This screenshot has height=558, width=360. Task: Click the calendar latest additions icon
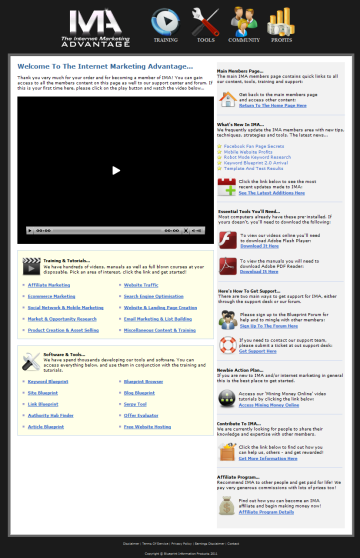(x=227, y=187)
